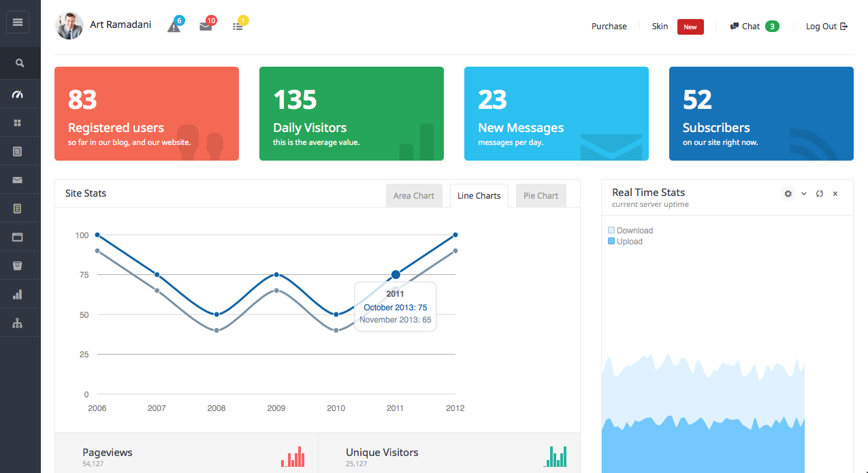Open the Skin link
Image resolution: width=868 pixels, height=473 pixels.
[660, 27]
